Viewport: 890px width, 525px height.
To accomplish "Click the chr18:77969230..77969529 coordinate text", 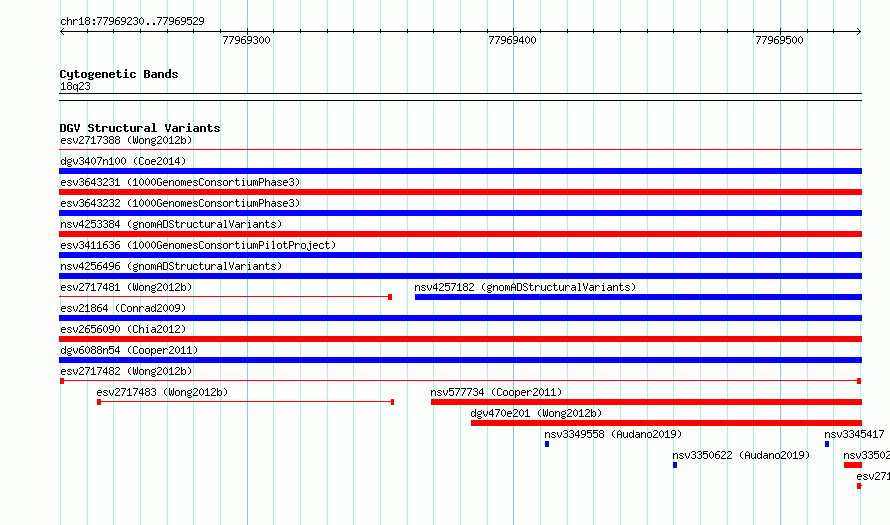I will click(132, 21).
